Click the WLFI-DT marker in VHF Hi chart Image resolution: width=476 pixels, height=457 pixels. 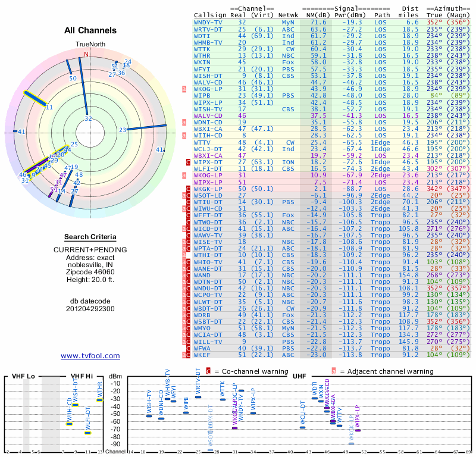[x=87, y=433]
